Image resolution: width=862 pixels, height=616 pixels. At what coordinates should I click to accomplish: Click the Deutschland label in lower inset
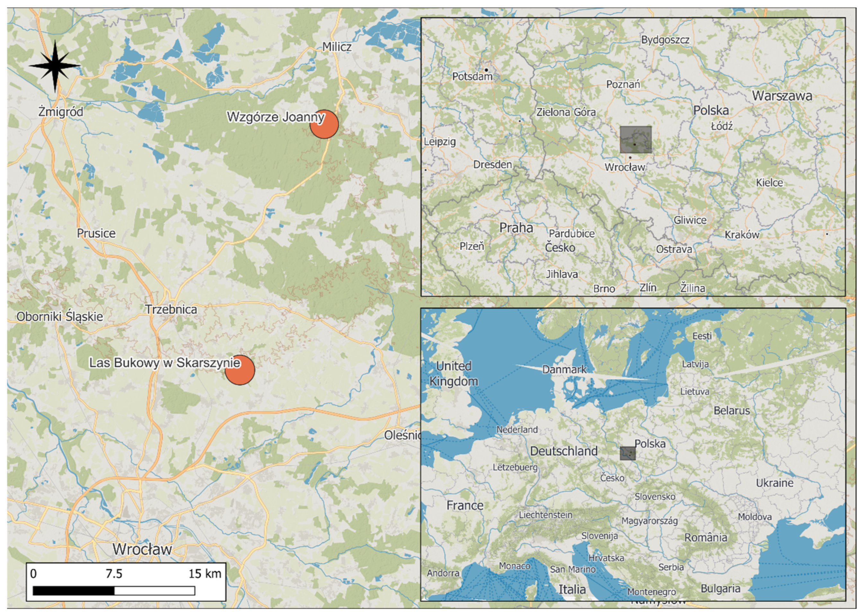click(564, 451)
